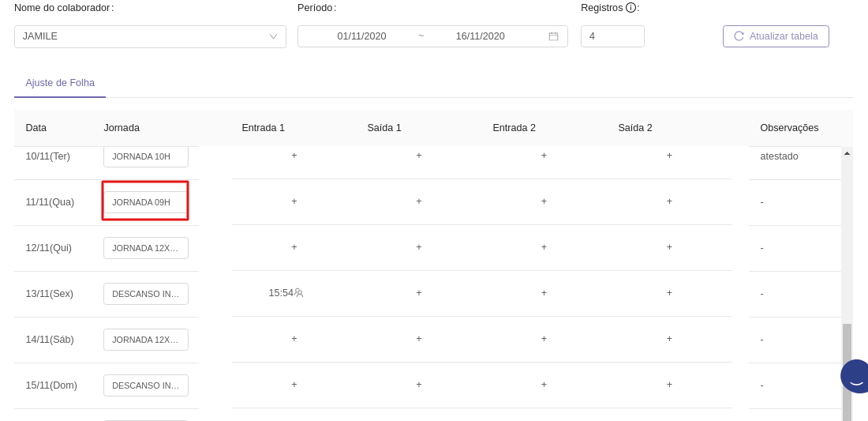868x421 pixels.
Task: Click the table scrollbar up arrow
Action: (x=847, y=153)
